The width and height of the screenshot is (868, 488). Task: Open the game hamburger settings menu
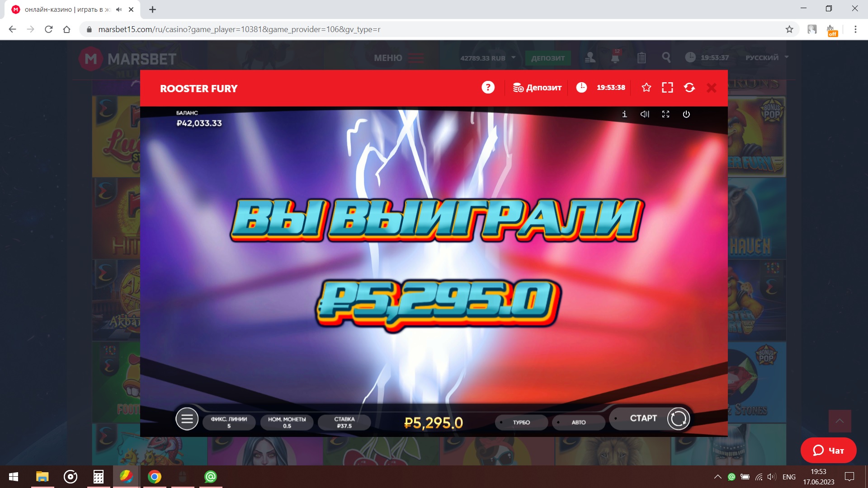coord(187,419)
